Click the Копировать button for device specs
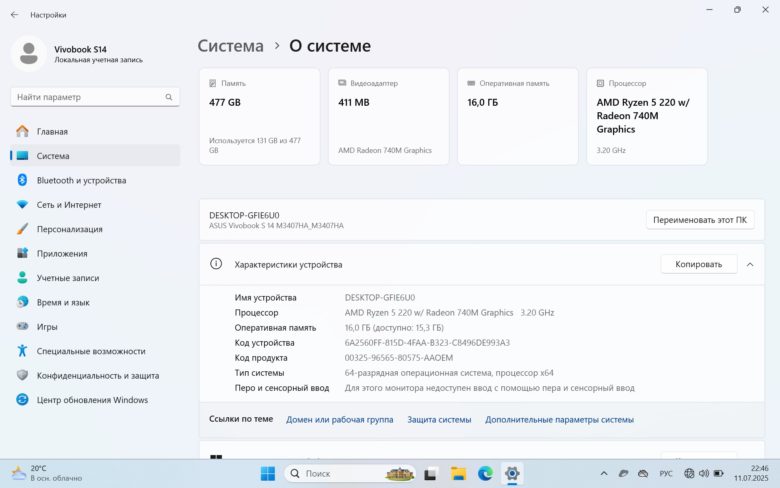Image resolution: width=780 pixels, height=488 pixels. (698, 264)
